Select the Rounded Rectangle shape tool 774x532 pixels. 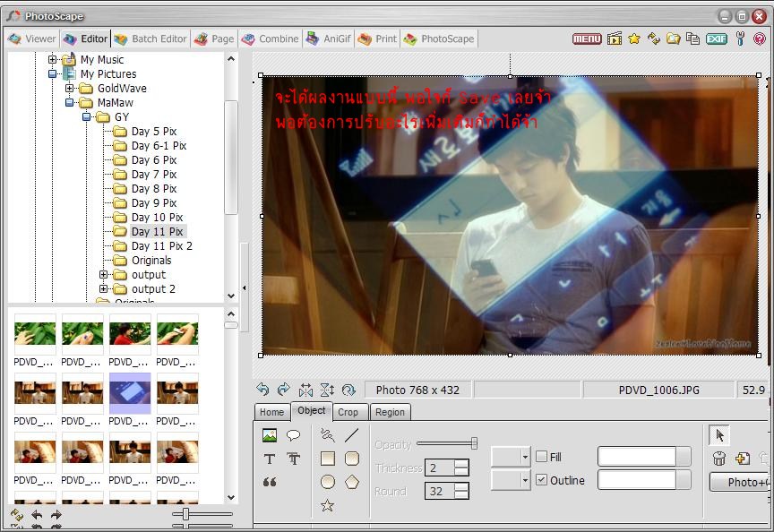(x=351, y=459)
